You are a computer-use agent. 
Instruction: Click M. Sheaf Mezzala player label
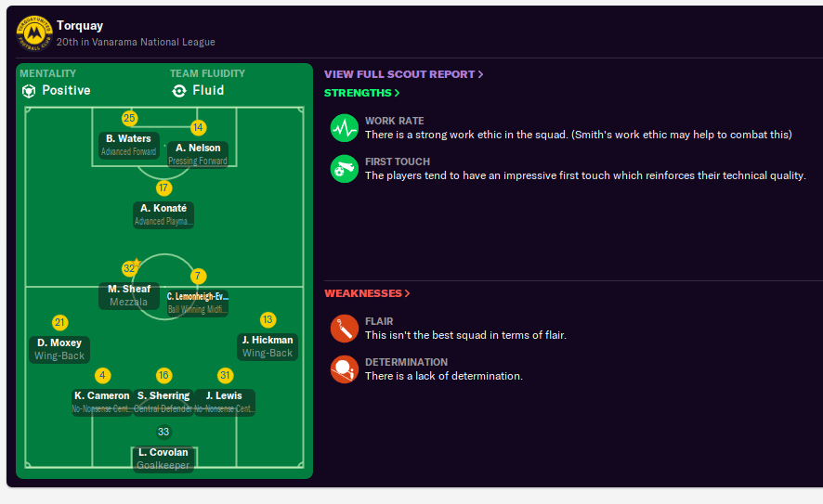tap(128, 294)
